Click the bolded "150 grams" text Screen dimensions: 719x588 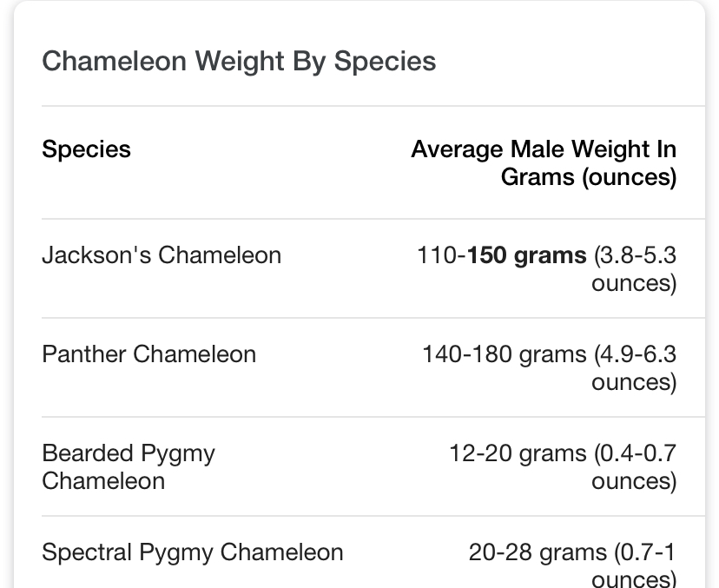pyautogui.click(x=527, y=255)
